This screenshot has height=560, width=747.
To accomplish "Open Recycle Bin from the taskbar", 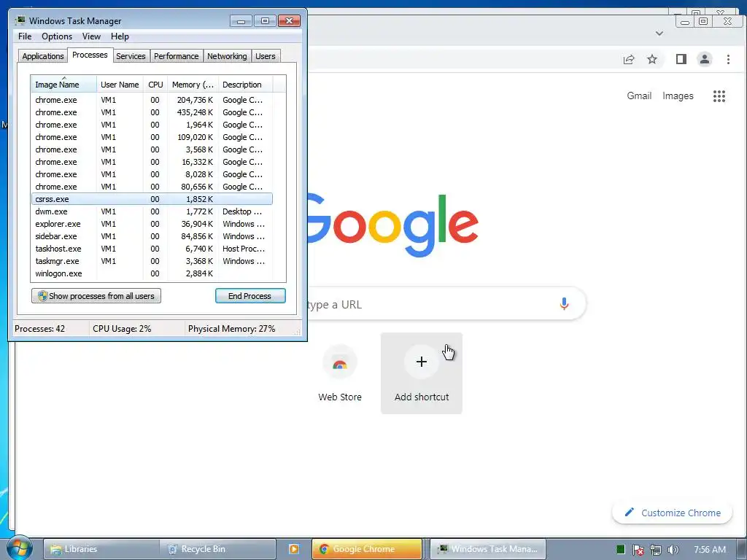I will click(217, 549).
